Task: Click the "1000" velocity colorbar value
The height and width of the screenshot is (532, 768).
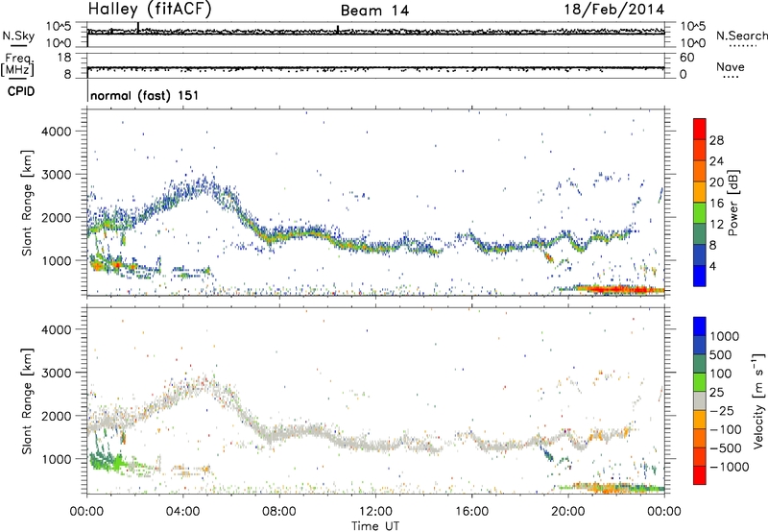Action: 725,336
